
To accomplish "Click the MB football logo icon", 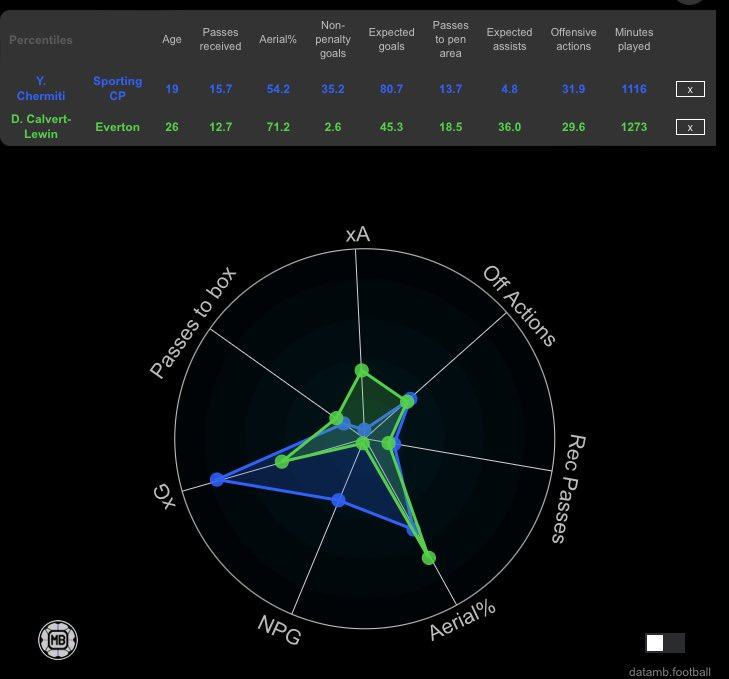I will 58,640.
